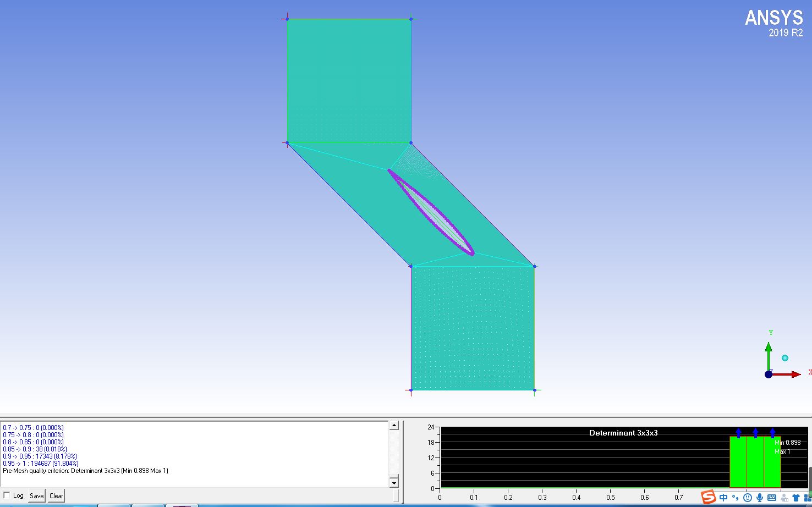Enable the Log checkbox
Screen dimensions: 812x507
coord(7,495)
